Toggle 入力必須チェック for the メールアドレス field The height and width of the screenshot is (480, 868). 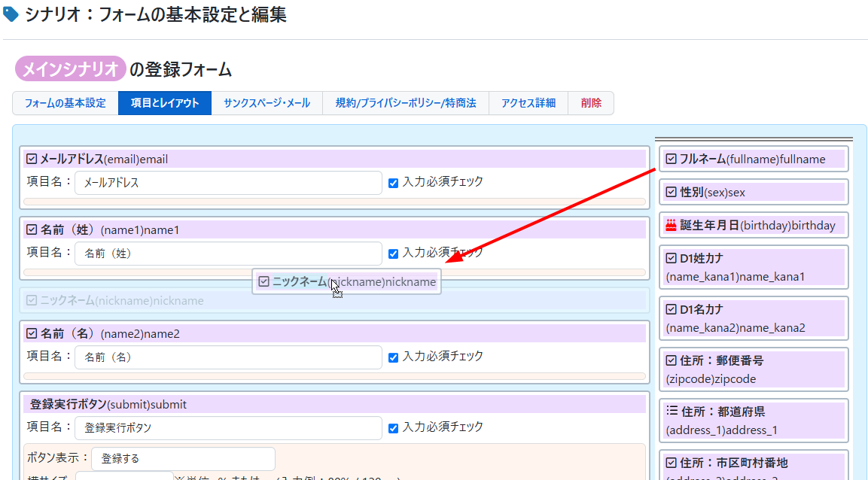393,183
